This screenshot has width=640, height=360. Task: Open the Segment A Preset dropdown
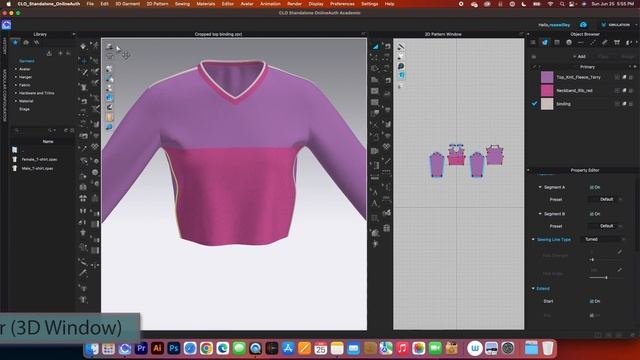605,199
